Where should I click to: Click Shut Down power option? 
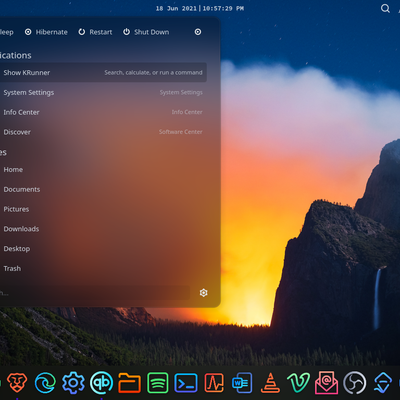pos(146,32)
